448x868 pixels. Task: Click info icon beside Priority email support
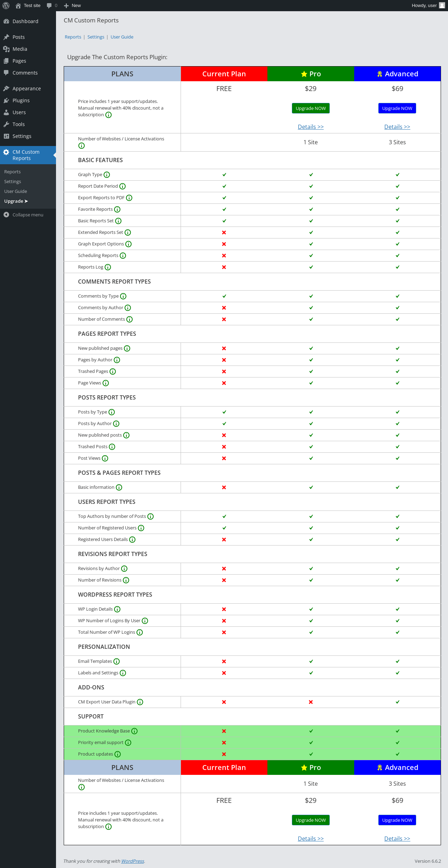coord(128,743)
